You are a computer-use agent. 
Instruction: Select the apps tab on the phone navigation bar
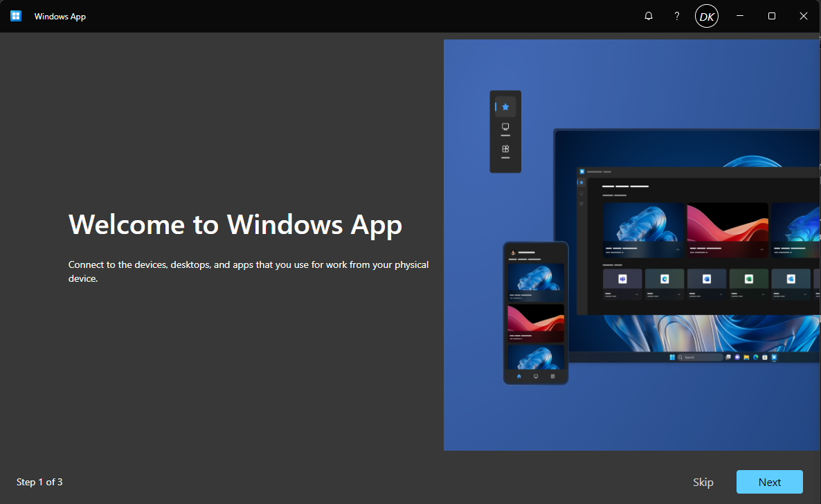click(553, 376)
